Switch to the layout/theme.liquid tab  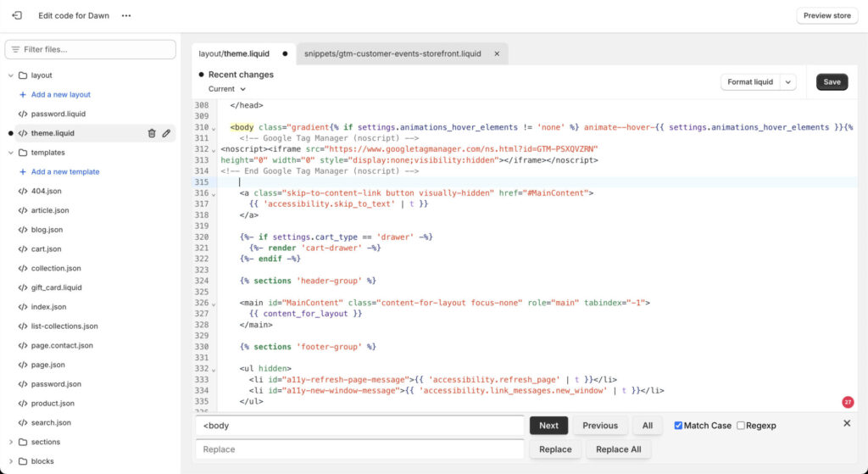pyautogui.click(x=234, y=53)
